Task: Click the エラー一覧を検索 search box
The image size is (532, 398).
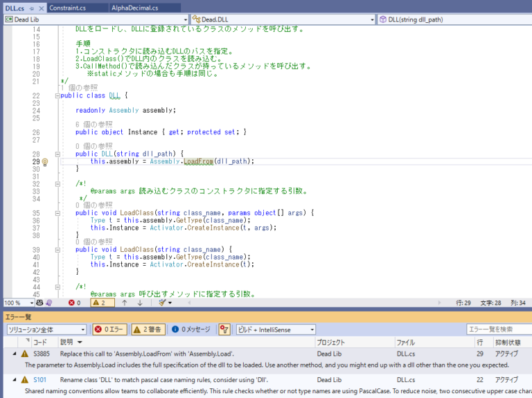Action: pos(499,329)
